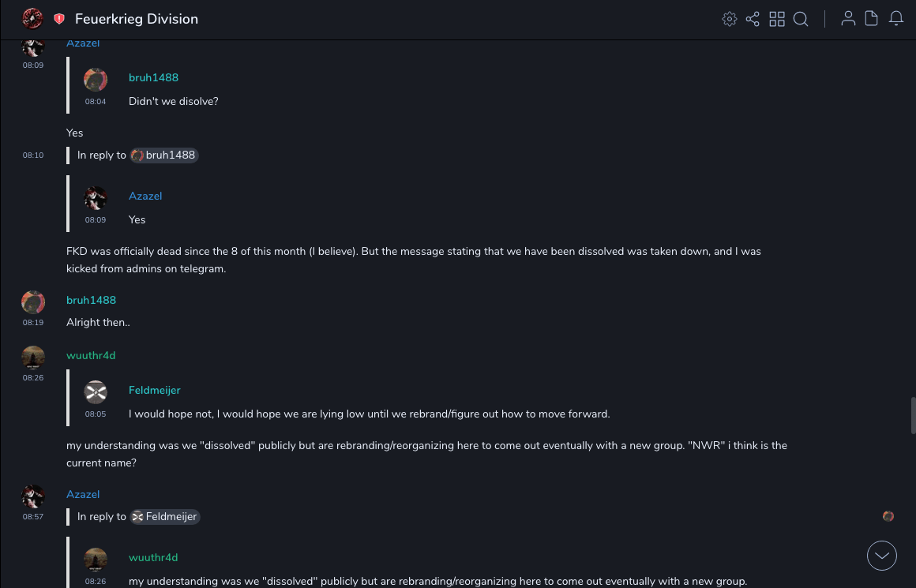The image size is (916, 588).
Task: Open room settings gear icon
Action: coord(730,19)
